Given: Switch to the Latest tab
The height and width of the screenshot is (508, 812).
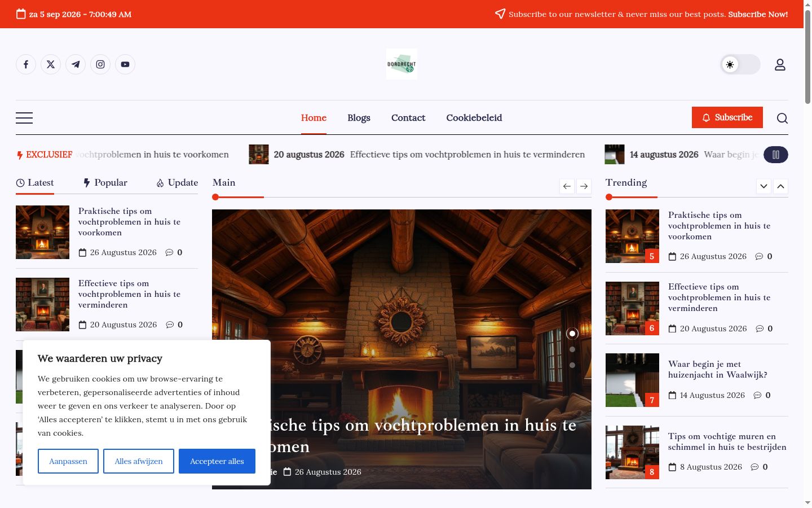Looking at the screenshot, I should [x=35, y=183].
